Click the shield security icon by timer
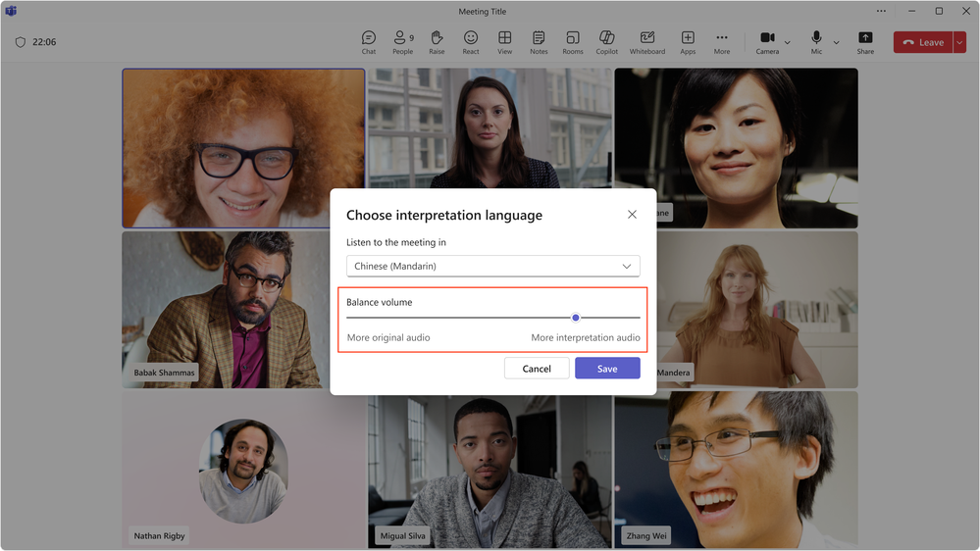Screen dimensions: 980x551 (x=20, y=42)
